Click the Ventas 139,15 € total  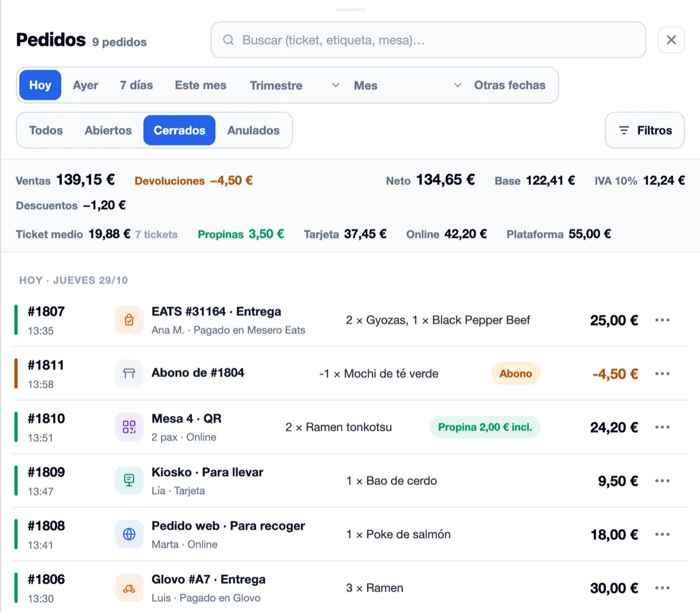[65, 180]
